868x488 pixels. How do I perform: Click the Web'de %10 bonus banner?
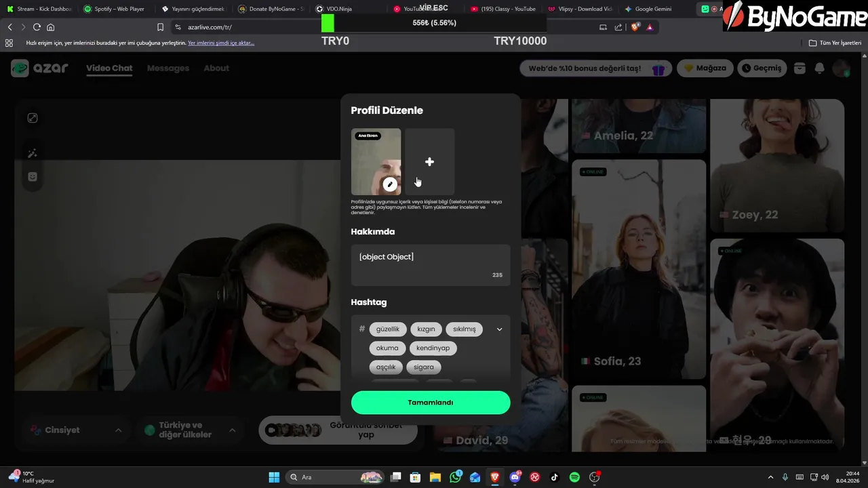(595, 68)
